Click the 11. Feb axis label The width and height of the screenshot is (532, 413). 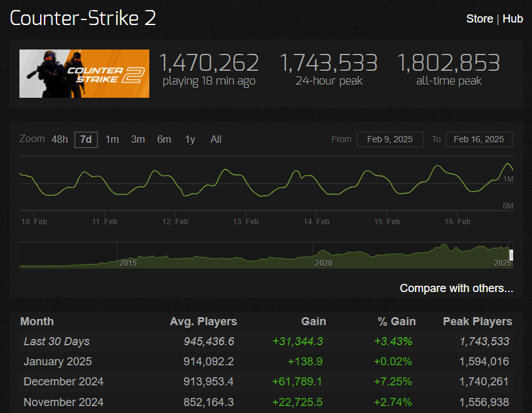pos(105,222)
